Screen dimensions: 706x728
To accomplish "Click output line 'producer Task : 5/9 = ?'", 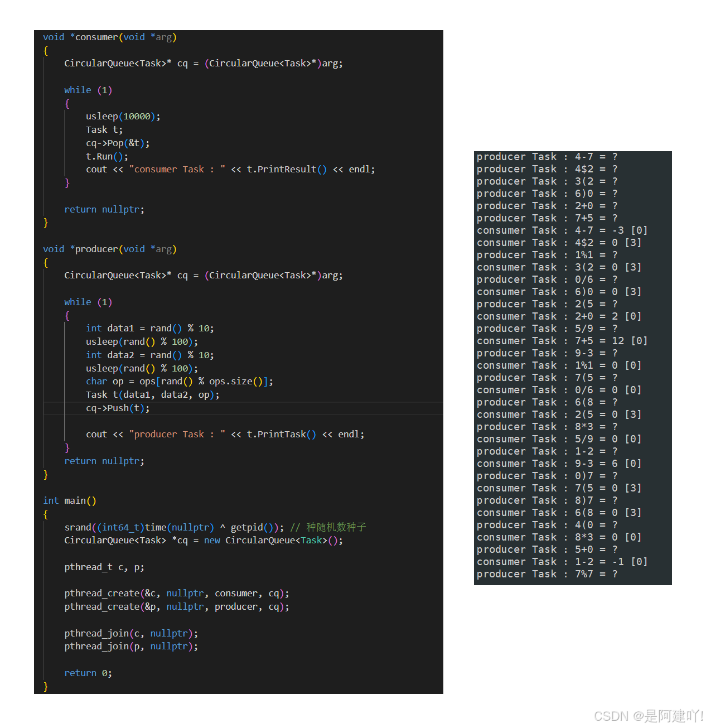I will coord(547,329).
